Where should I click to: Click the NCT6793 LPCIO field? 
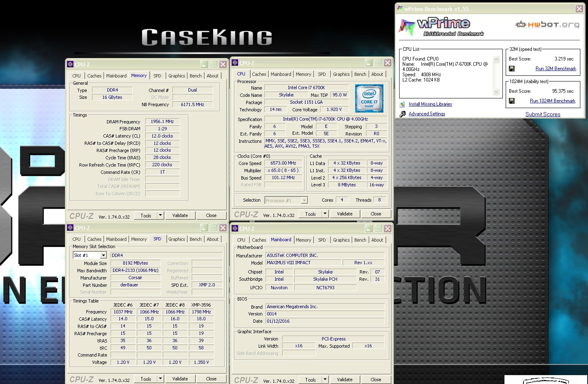click(x=325, y=288)
